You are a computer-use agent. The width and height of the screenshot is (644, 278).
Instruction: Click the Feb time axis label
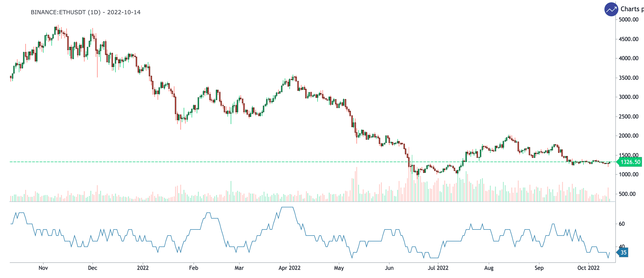[193, 268]
